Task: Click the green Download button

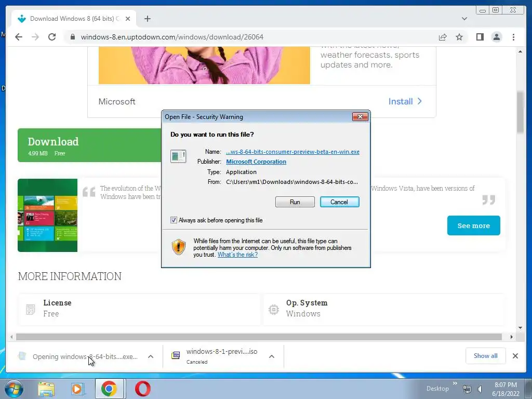Action: click(x=89, y=145)
